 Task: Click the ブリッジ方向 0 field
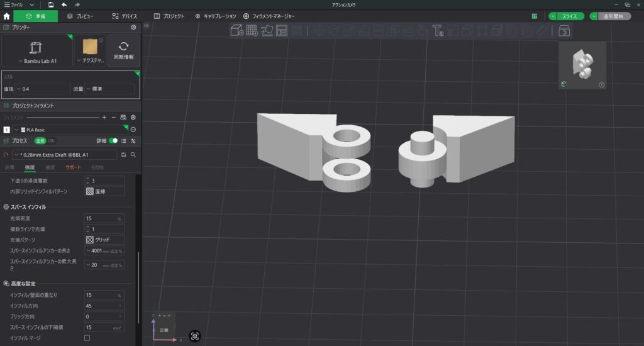point(104,316)
